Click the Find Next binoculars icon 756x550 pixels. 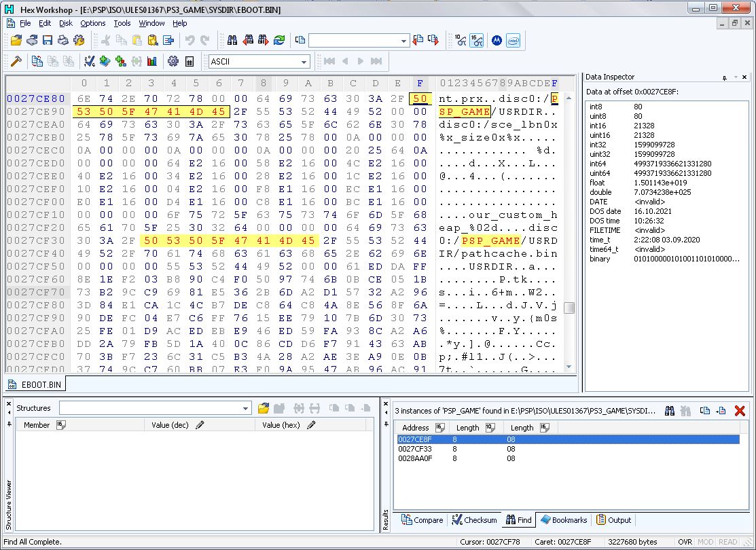point(264,41)
